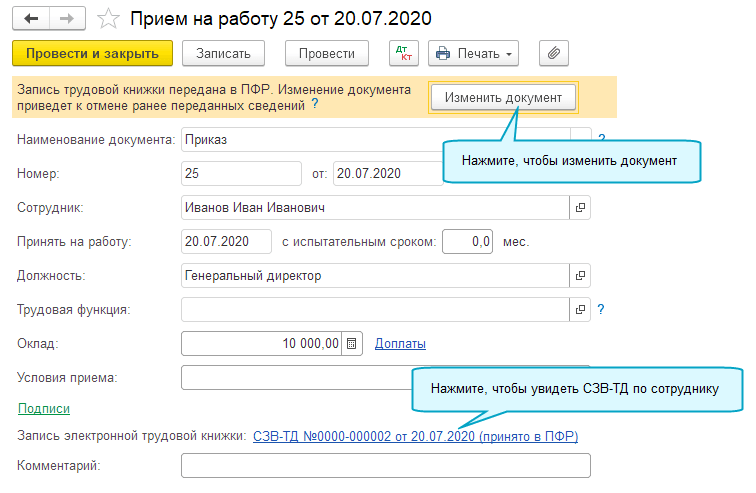Click into the Комментарий input field
Image resolution: width=756 pixels, height=493 pixels.
(385, 466)
